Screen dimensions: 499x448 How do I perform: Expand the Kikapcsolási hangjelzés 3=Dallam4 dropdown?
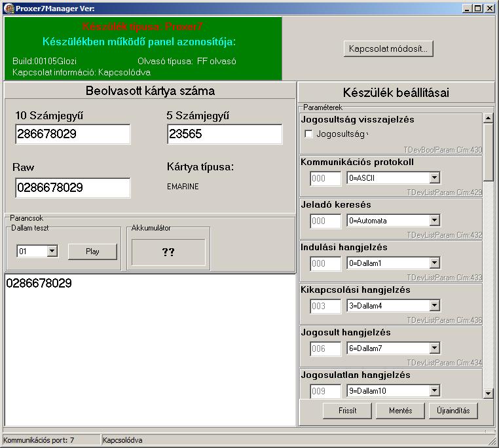434,306
